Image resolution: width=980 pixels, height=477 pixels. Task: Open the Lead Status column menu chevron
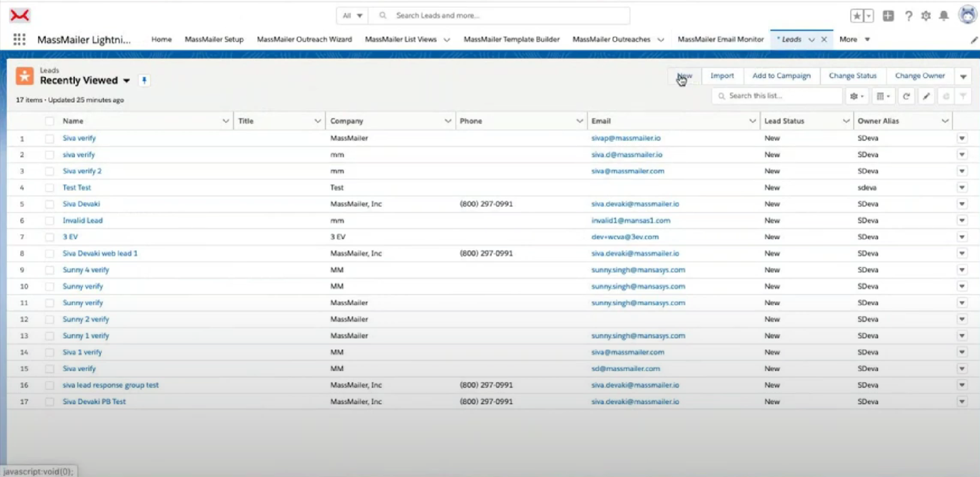point(845,121)
